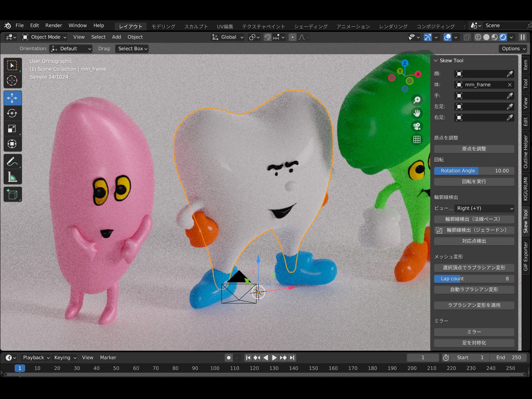Select the Annotate tool
Viewport: 532px width, 399px height.
coord(13,162)
